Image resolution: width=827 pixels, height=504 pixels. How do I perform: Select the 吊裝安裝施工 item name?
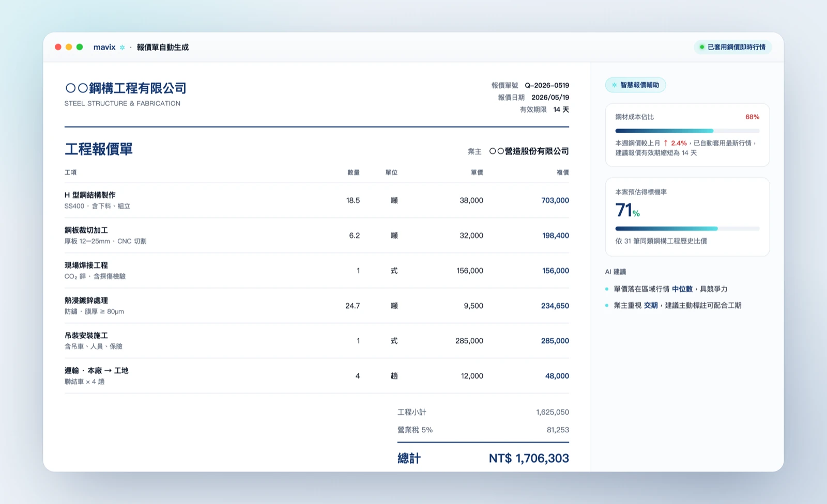point(86,336)
